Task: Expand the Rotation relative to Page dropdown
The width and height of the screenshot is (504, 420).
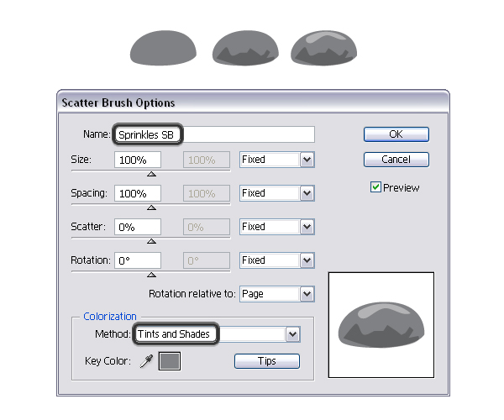Action: coord(276,294)
